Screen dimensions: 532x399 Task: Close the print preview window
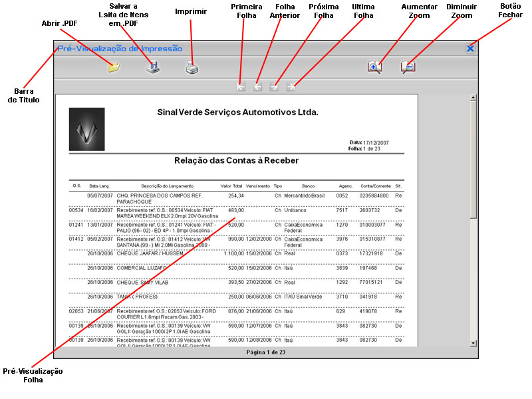[470, 48]
